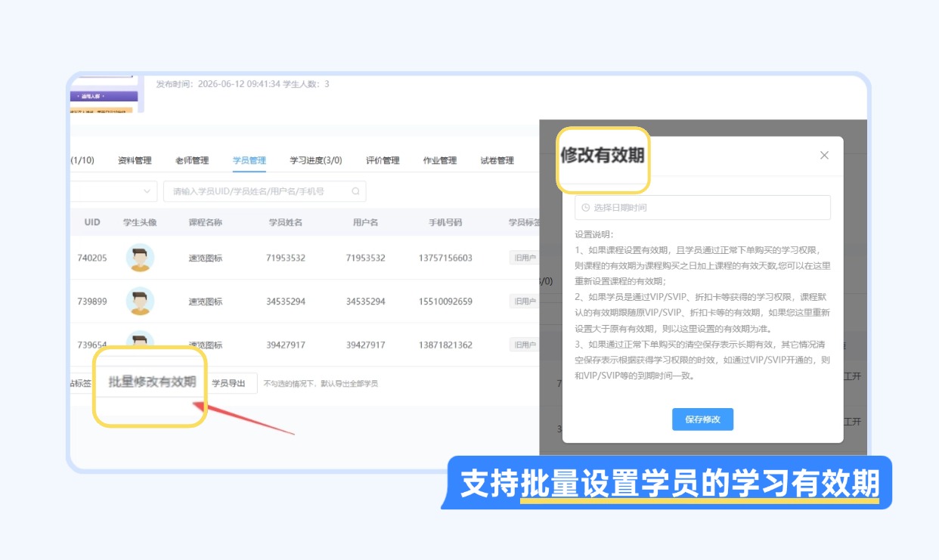Click 学员姓名 value 39427917
The image size is (939, 560).
[286, 345]
